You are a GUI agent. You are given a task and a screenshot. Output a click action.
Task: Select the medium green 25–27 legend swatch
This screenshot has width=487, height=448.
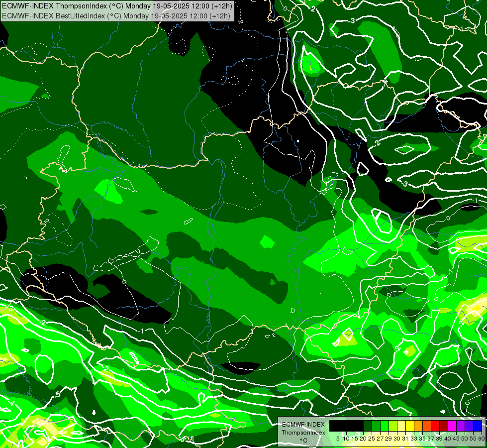pyautogui.click(x=376, y=426)
